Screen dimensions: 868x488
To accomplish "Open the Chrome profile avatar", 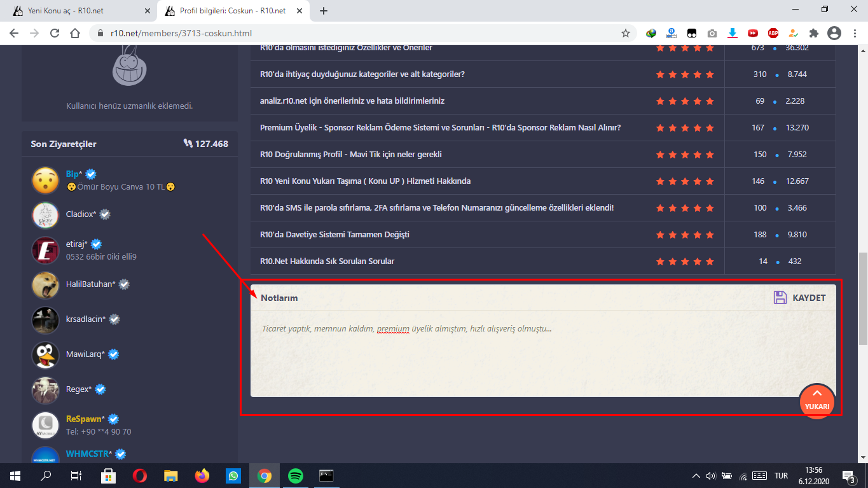I will click(x=834, y=33).
